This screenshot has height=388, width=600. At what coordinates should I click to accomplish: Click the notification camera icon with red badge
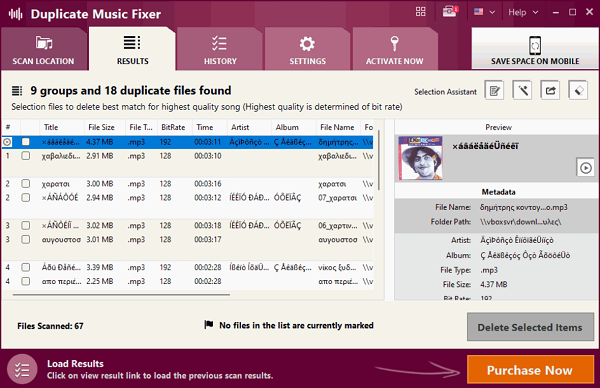450,12
